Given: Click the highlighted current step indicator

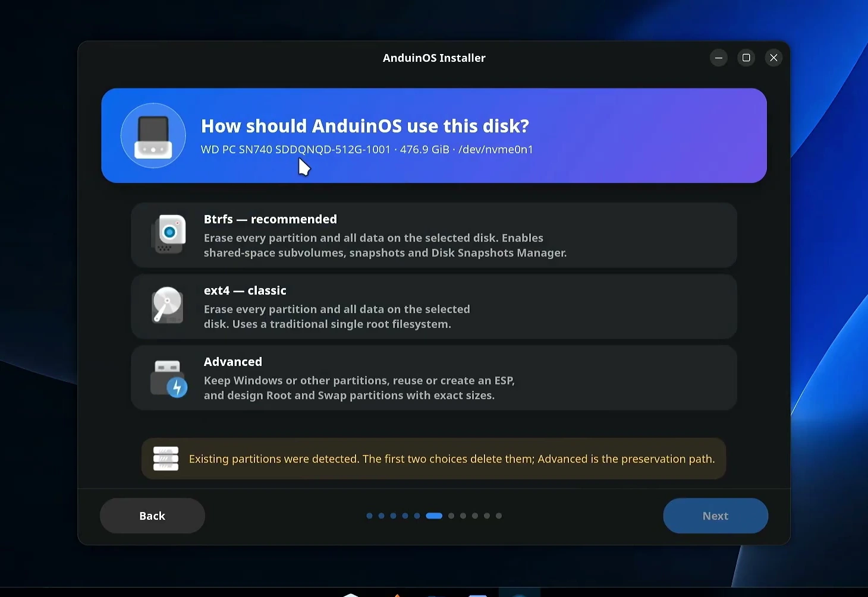Looking at the screenshot, I should tap(434, 516).
